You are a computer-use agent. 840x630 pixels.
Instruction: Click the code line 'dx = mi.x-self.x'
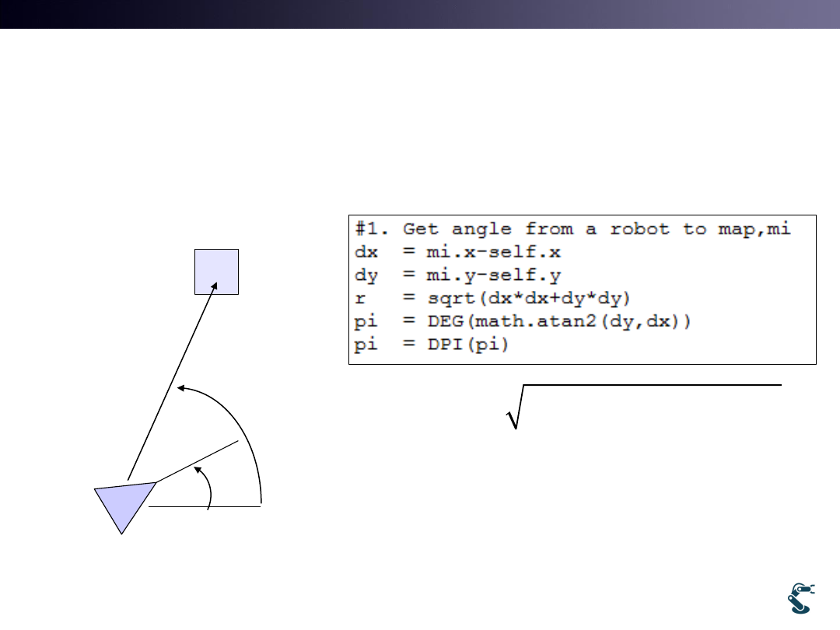459,253
